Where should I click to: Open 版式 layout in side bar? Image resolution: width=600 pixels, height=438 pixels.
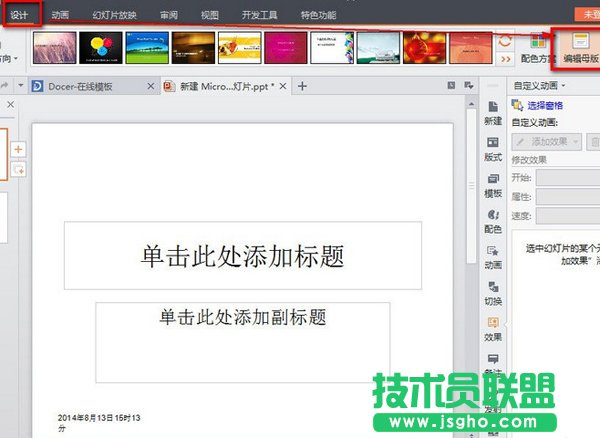(x=493, y=149)
